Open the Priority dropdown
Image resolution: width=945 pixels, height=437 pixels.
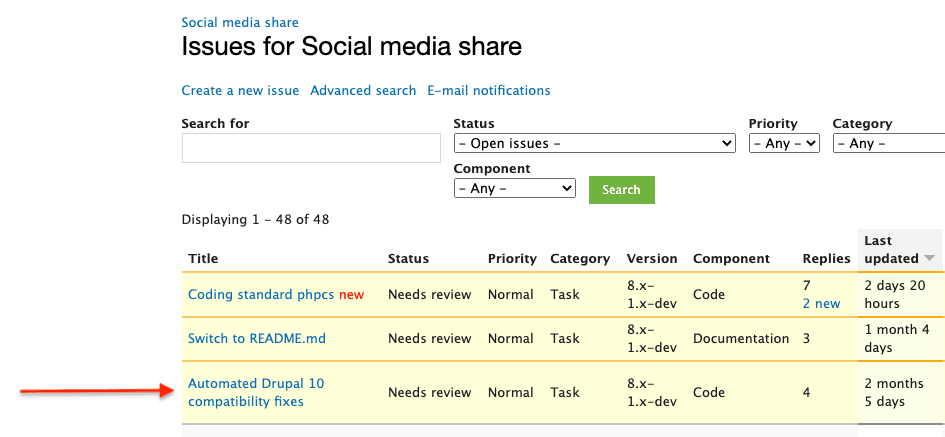tap(784, 143)
